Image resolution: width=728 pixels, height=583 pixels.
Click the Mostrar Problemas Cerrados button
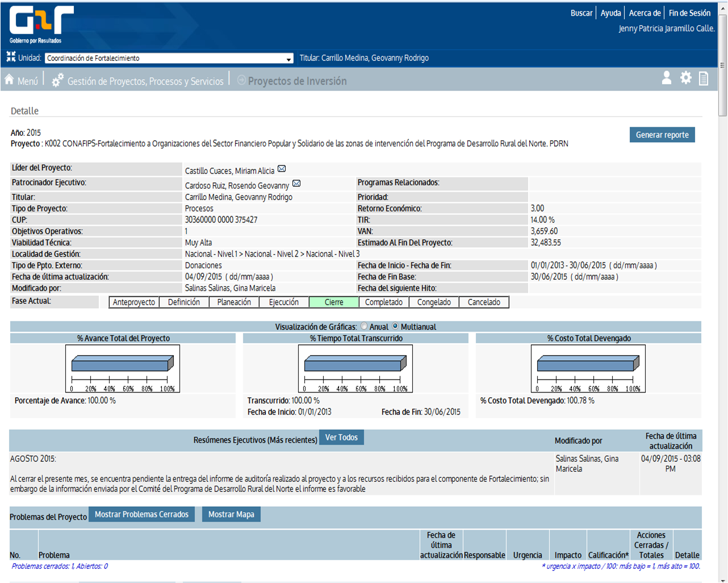[141, 514]
